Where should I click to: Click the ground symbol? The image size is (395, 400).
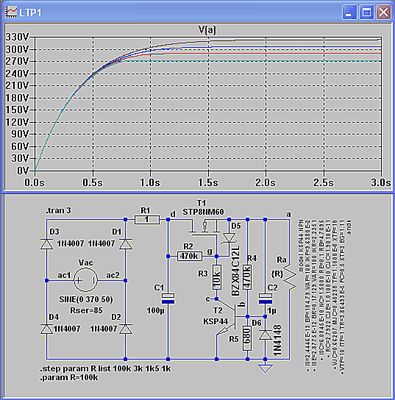[x=265, y=368]
